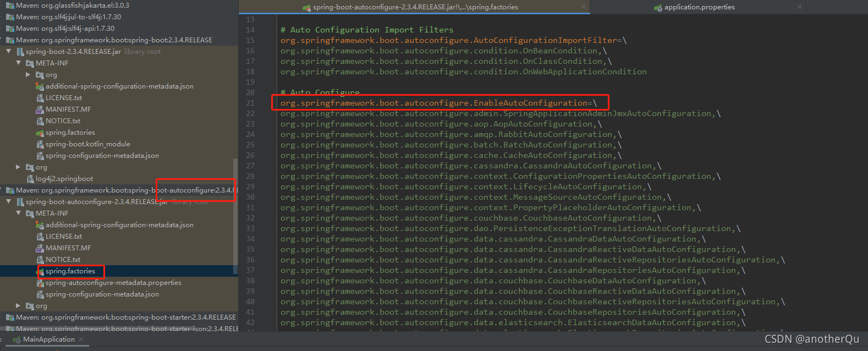Select Maven: org.glassfish:jakarta.el:3.0.3 library
868x351 pixels.
73,5
